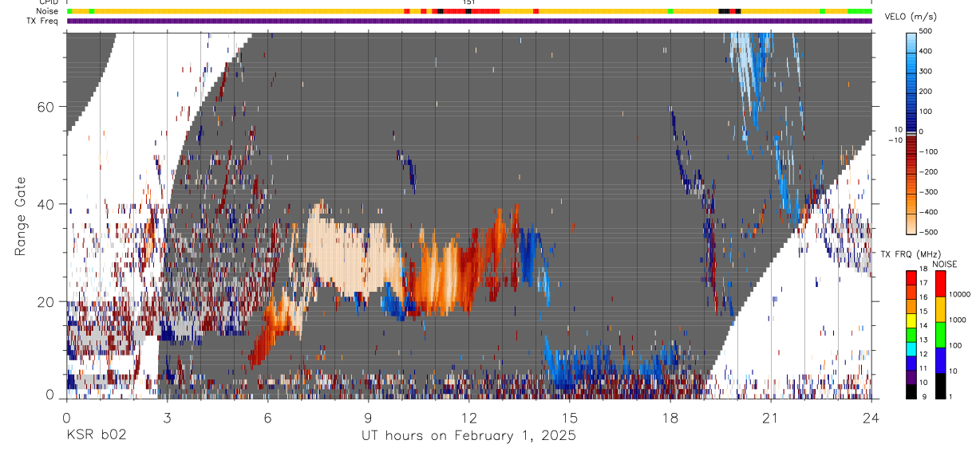Pick the purple segment of TX FRQ legend
Viewport: 980px width, 452px height.
click(911, 375)
